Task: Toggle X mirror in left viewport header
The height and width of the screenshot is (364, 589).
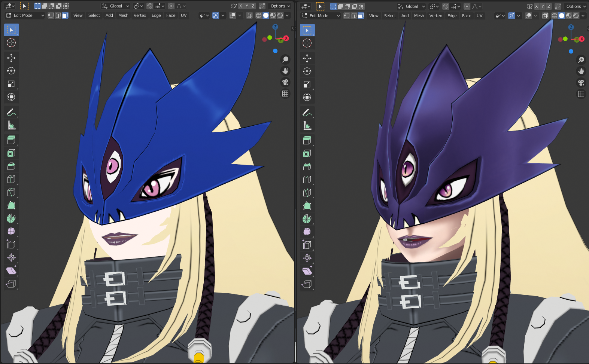Action: pyautogui.click(x=241, y=6)
